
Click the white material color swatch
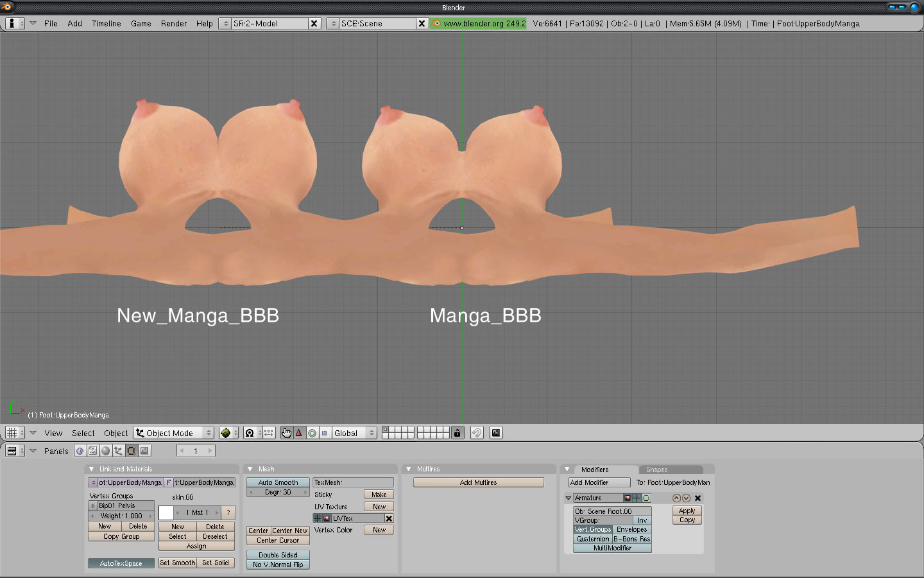tap(166, 512)
